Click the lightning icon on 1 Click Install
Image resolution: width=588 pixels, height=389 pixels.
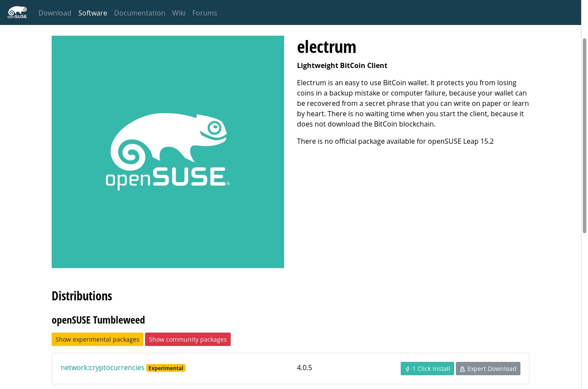click(x=408, y=369)
